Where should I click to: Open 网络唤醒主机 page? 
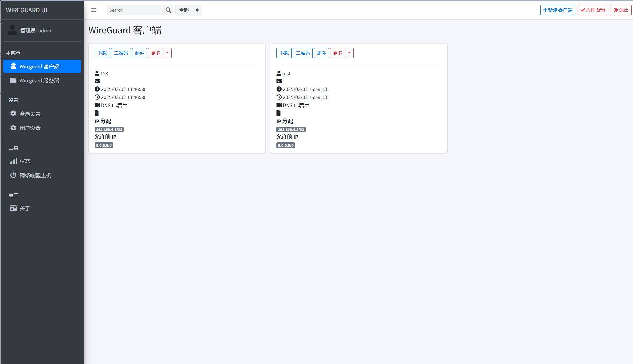click(42, 175)
